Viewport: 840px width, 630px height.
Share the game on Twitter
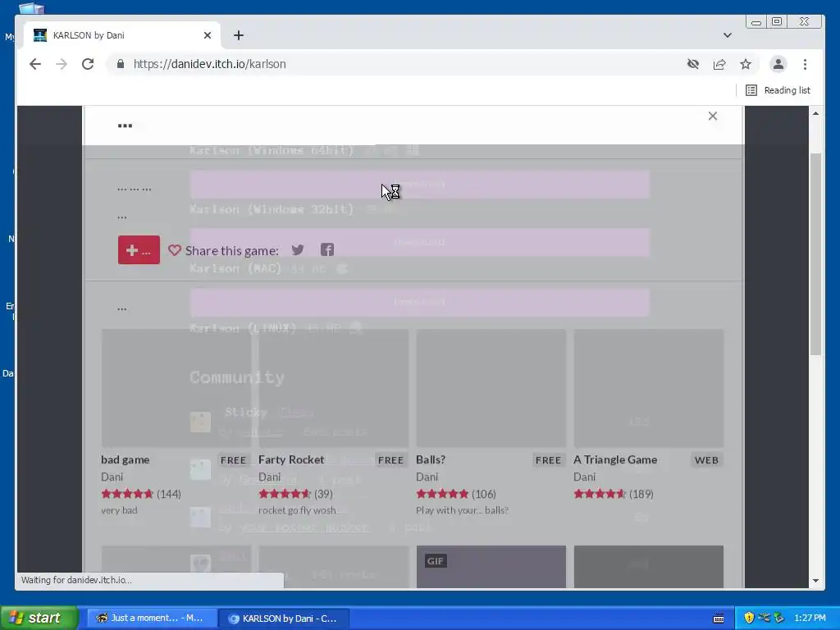point(298,249)
